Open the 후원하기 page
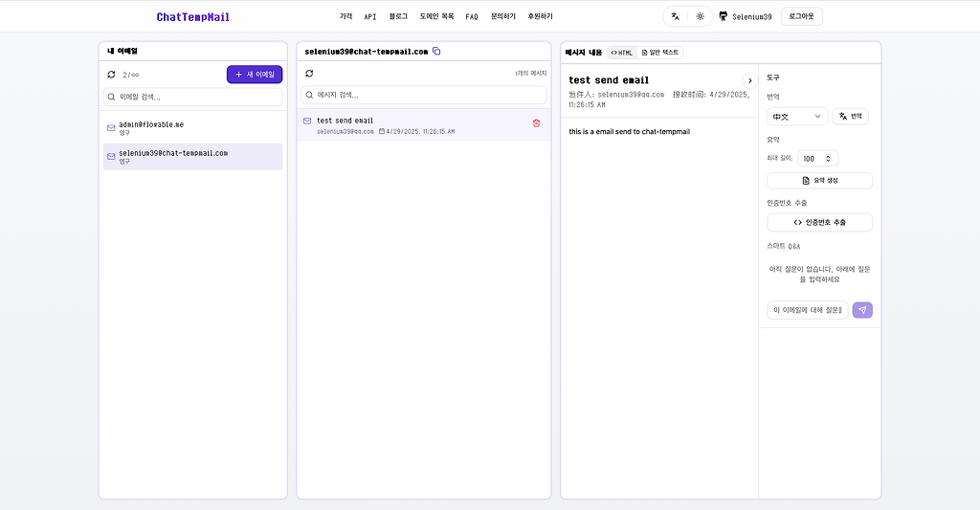 click(x=540, y=16)
